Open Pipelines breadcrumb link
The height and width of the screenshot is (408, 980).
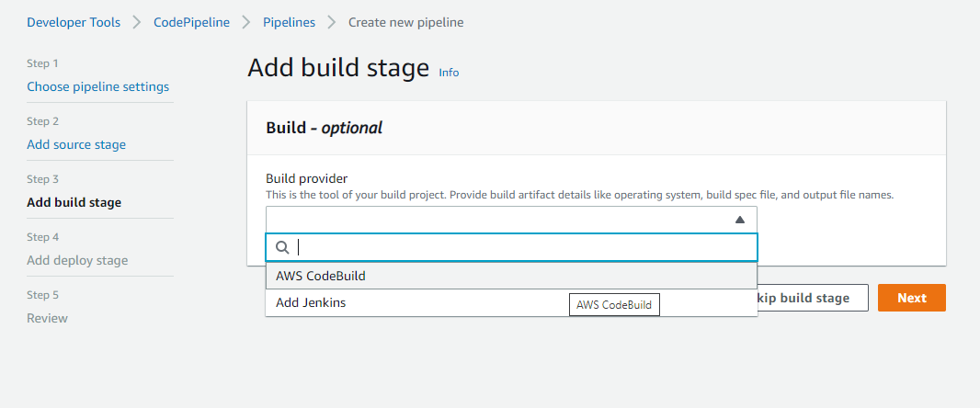(289, 22)
